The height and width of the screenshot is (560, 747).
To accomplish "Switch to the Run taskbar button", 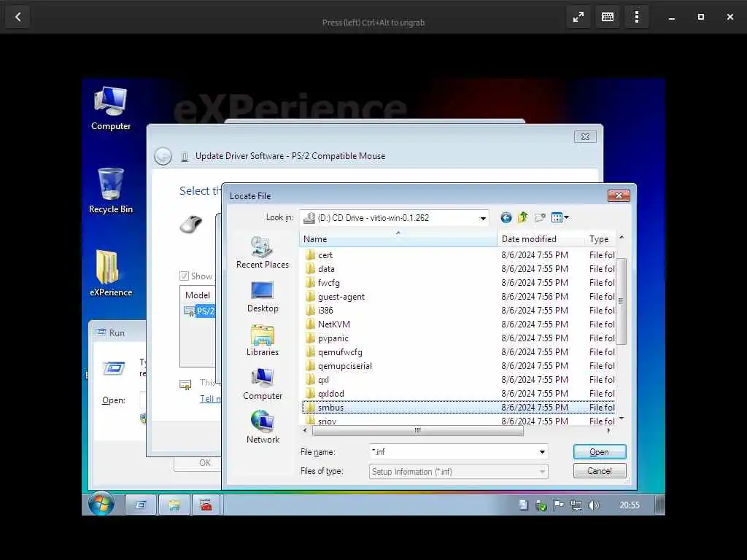I will coord(141,505).
